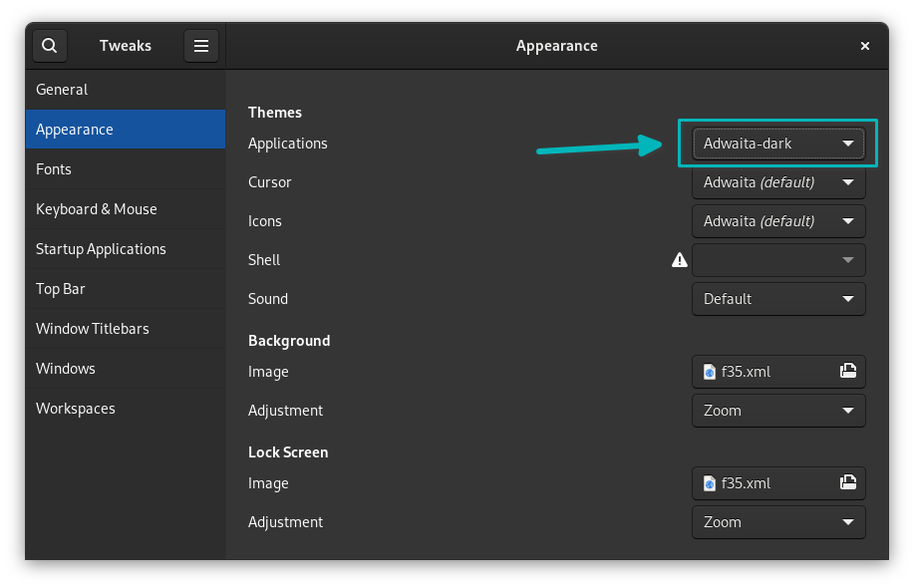Click the file-open icon on the Background image button
The image size is (914, 588).
pyautogui.click(x=848, y=371)
